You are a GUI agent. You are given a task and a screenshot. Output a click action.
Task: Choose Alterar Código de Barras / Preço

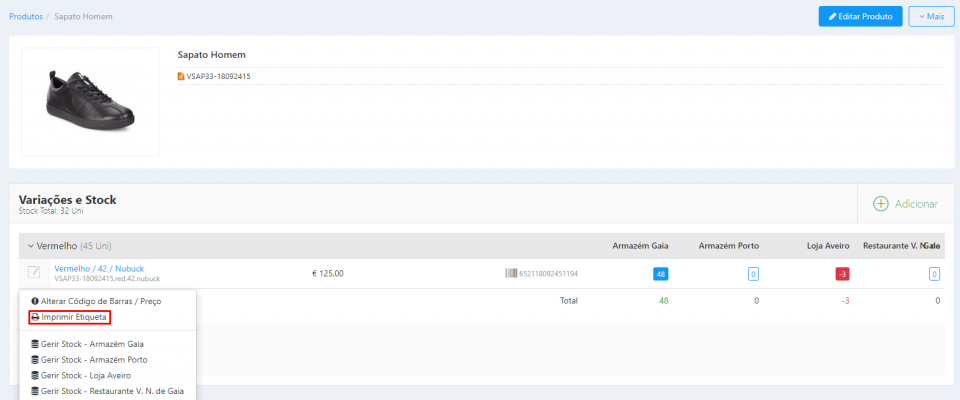pos(95,301)
